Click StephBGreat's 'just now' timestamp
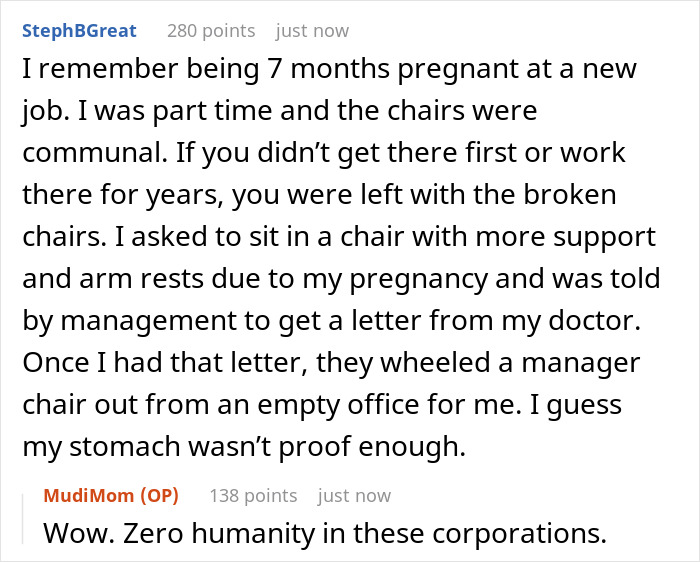The width and height of the screenshot is (700, 562). click(312, 31)
